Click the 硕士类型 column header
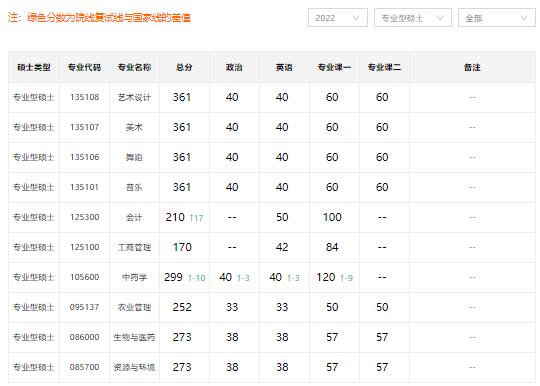The image size is (540, 386). [34, 67]
